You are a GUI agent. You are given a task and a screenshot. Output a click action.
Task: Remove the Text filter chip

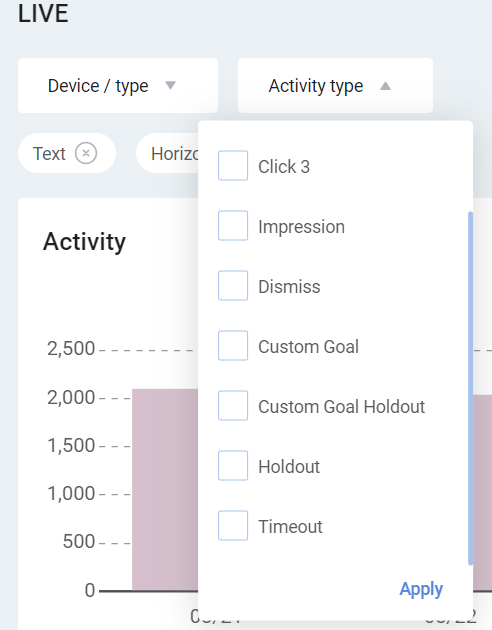tap(86, 153)
